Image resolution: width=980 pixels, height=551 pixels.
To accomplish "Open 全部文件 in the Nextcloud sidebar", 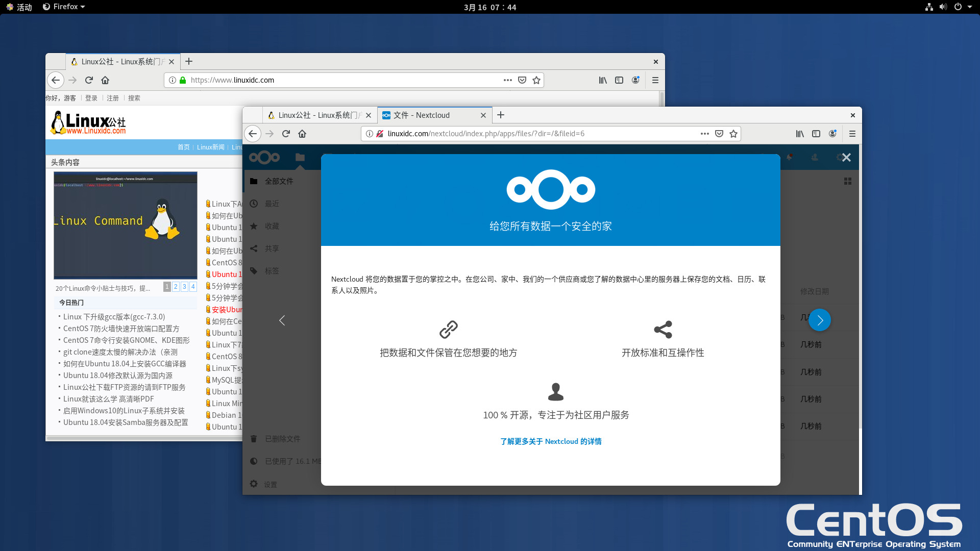I will tap(279, 181).
